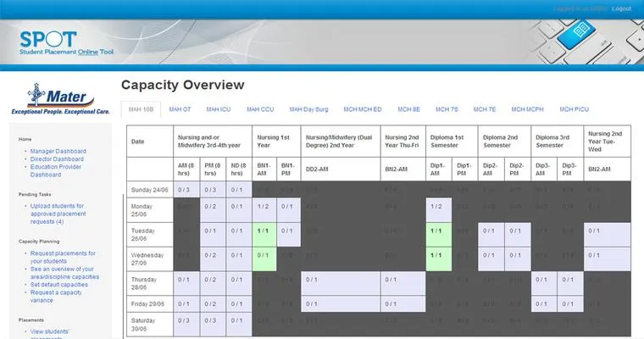The height and width of the screenshot is (339, 644).
Task: Click the green Tuesday 26/06 BN1-AM 1/1 cell
Action: pos(264,235)
